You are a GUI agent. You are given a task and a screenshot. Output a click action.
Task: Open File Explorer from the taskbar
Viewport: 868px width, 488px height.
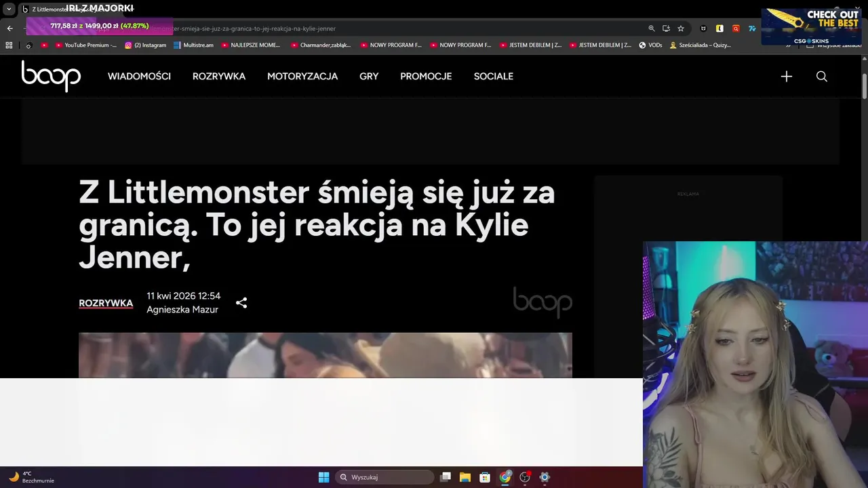pos(465,477)
